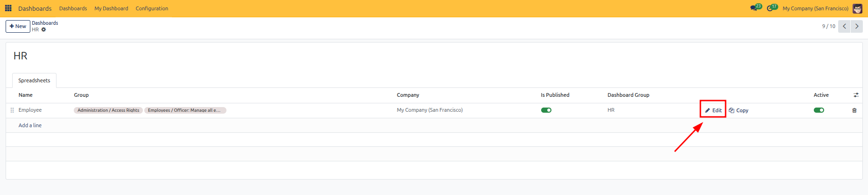
Task: Click the Dashboards app title
Action: (35, 8)
